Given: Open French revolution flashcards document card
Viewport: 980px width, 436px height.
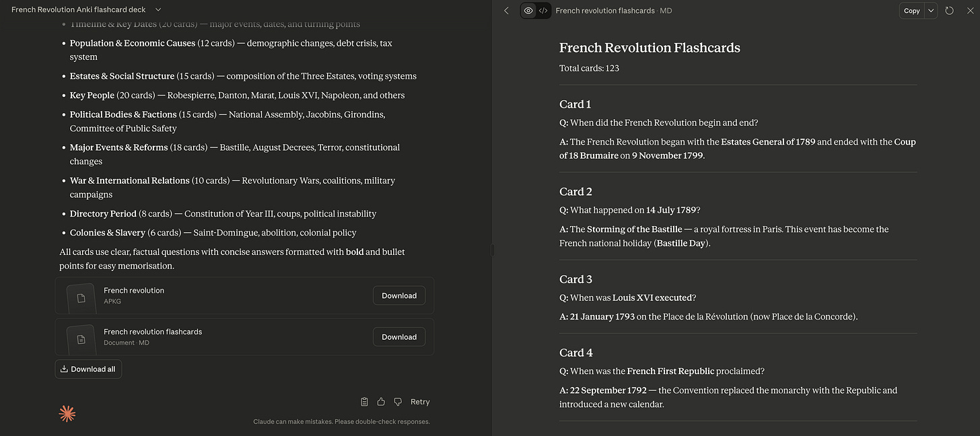Looking at the screenshot, I should point(244,337).
